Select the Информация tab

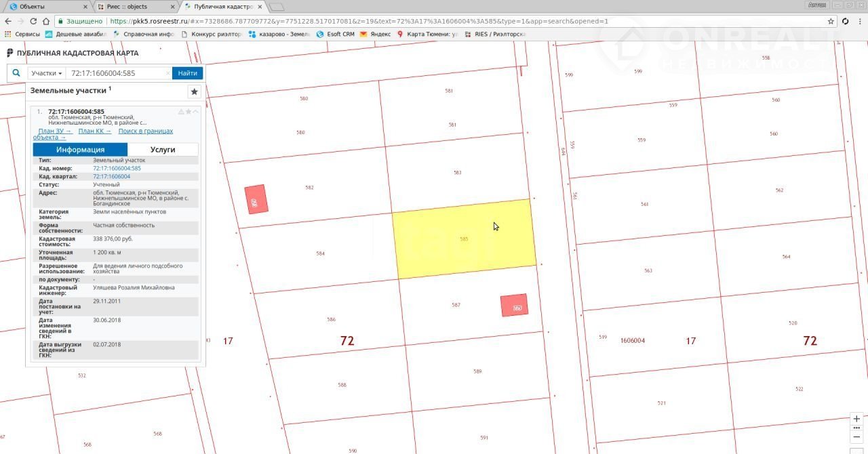coord(80,150)
